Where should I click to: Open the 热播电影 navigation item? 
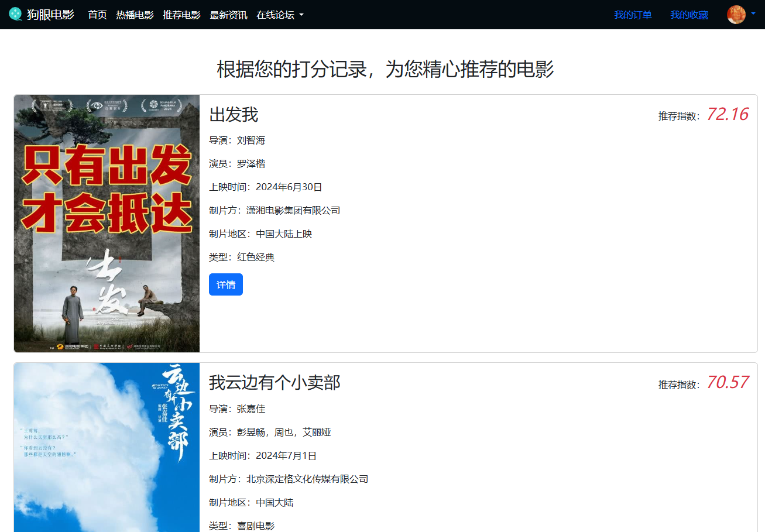pyautogui.click(x=135, y=15)
